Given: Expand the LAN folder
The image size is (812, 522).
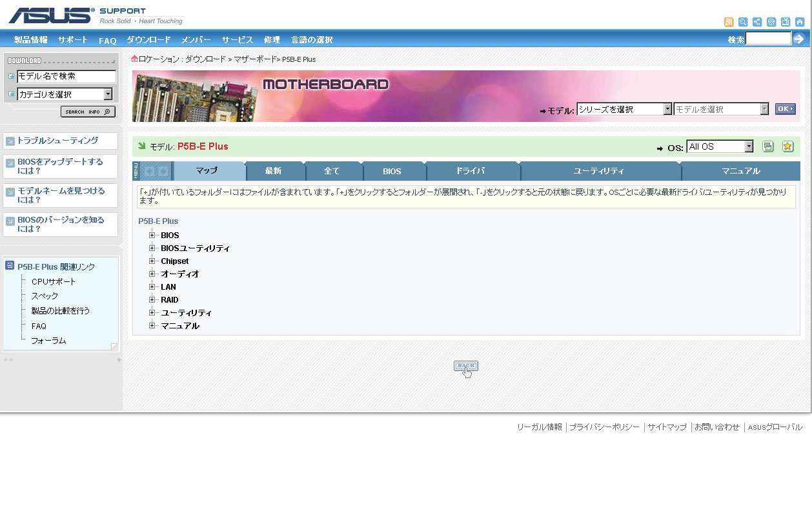Looking at the screenshot, I should (x=152, y=286).
